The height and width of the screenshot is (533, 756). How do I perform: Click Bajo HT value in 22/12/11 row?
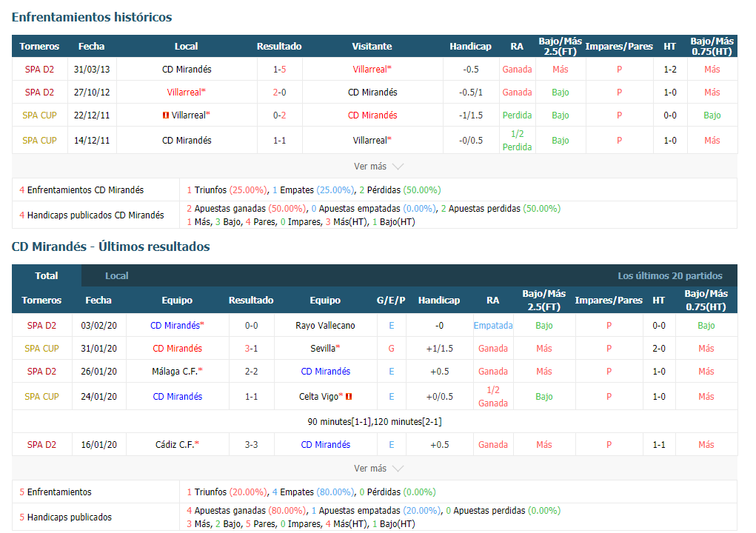[712, 115]
